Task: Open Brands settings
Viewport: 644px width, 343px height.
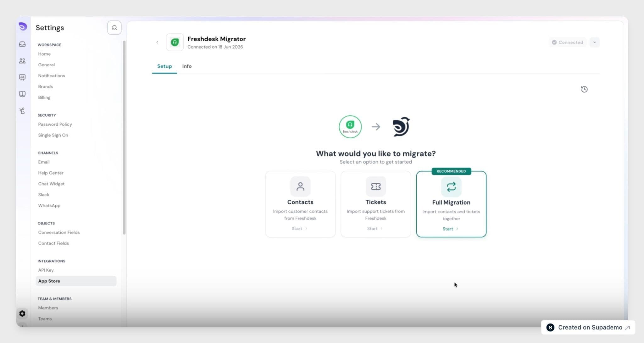Action: [46, 86]
